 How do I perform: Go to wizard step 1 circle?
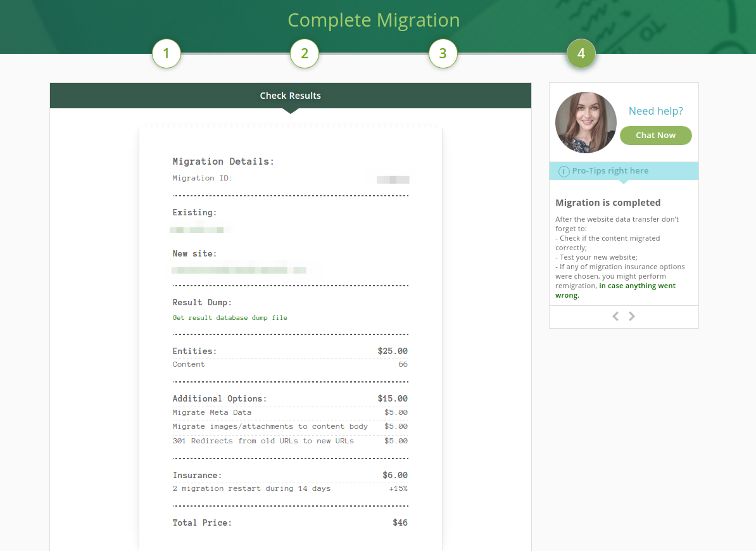pos(167,53)
